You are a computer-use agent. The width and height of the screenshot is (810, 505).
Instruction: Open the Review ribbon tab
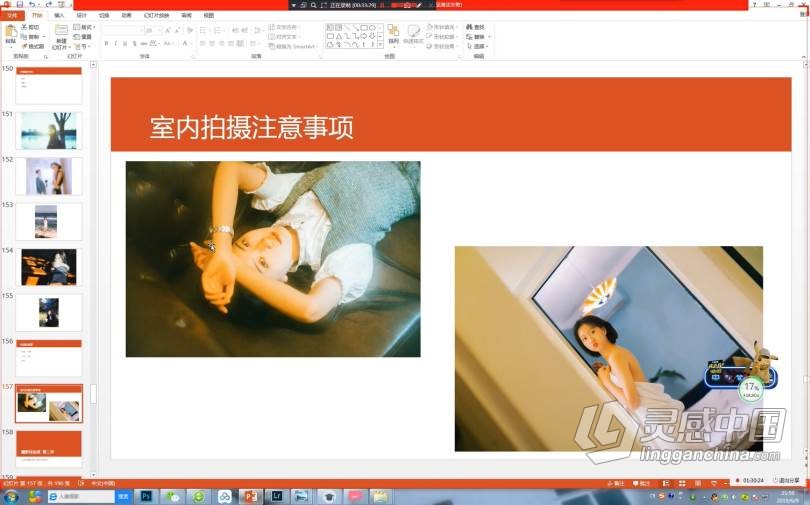(186, 15)
